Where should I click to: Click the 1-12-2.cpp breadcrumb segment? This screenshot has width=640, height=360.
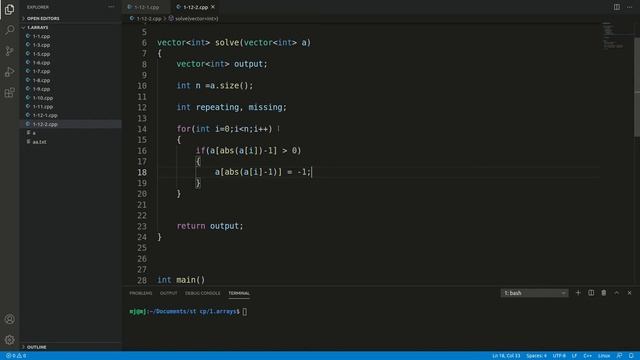tap(149, 18)
